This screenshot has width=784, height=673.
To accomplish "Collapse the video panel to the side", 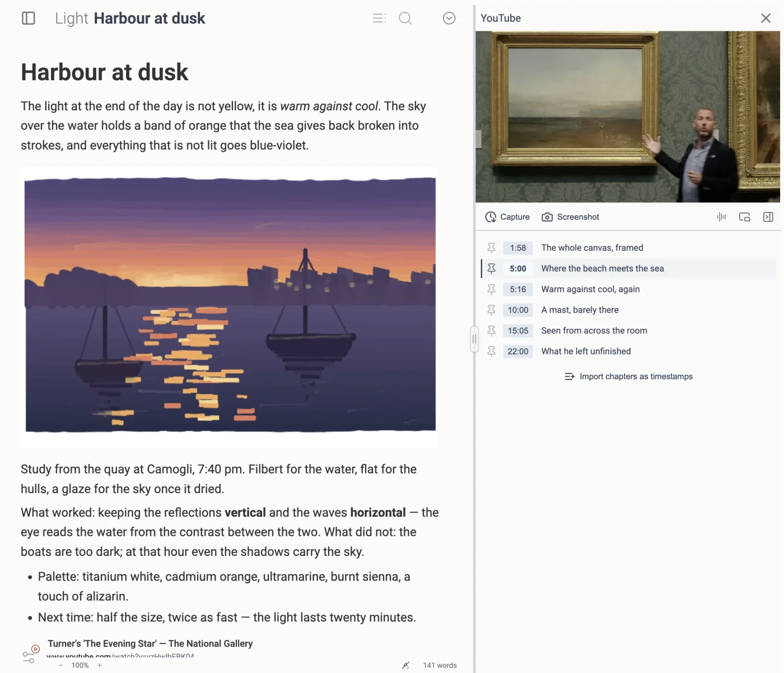I will pos(768,217).
